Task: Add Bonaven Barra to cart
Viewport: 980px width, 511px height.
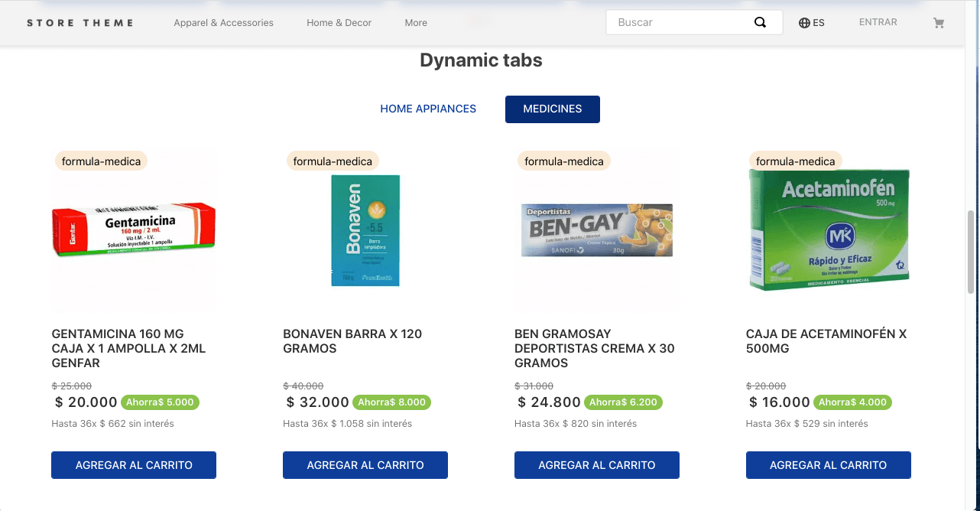Action: (x=365, y=465)
